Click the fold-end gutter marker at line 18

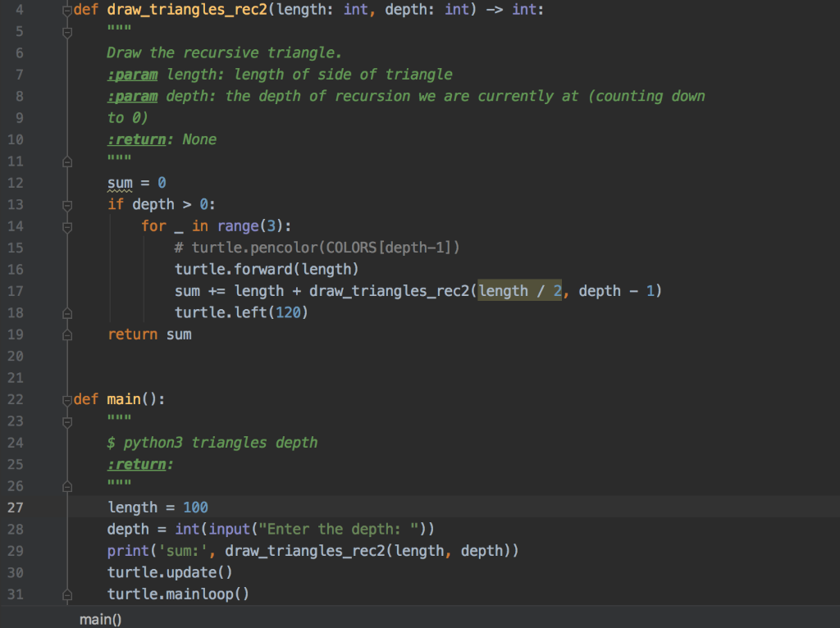coord(67,312)
